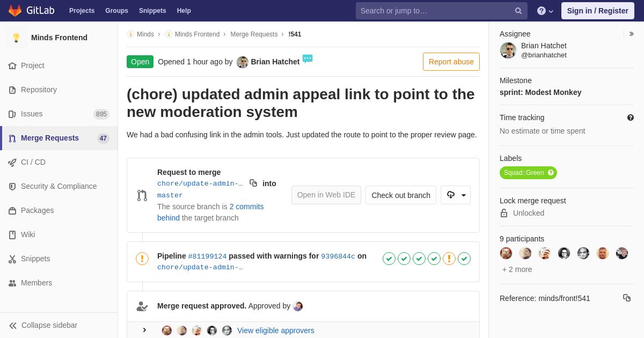Click the last passed pipeline stage icon
Screen dimensions: 644x338
tap(464, 259)
